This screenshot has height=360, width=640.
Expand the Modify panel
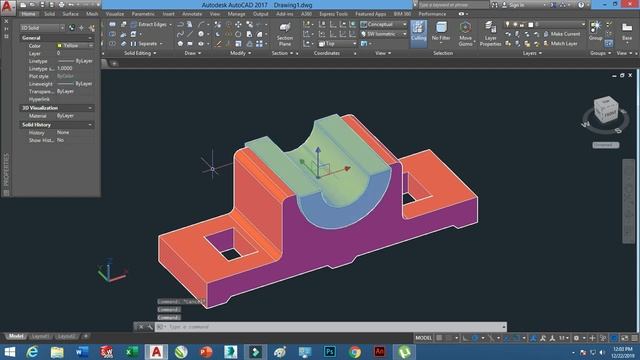[240, 53]
